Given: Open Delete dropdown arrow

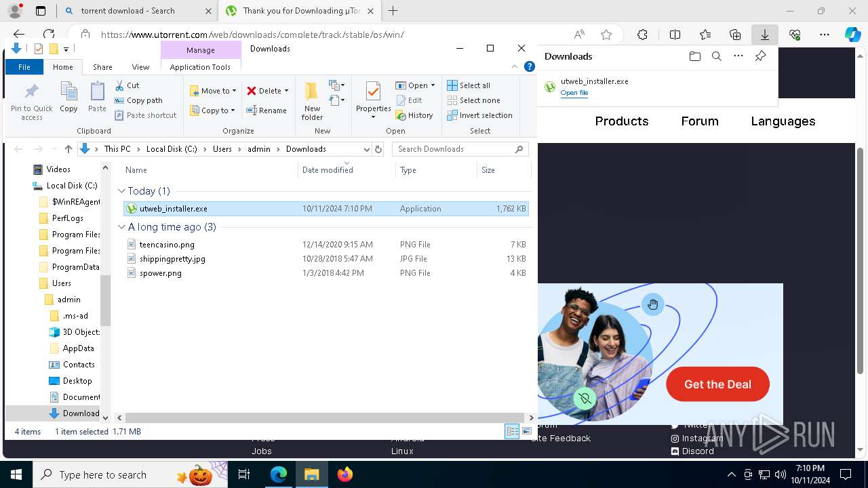Looking at the screenshot, I should 286,91.
